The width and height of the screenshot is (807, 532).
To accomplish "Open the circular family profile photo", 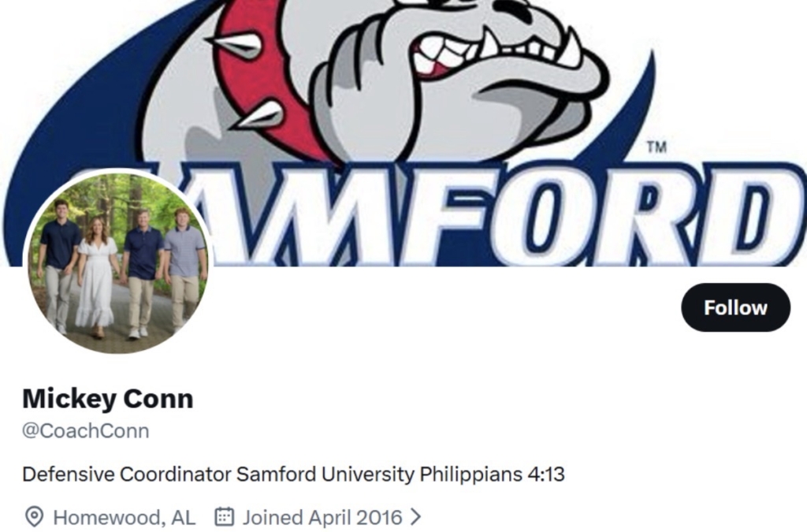I will [118, 262].
